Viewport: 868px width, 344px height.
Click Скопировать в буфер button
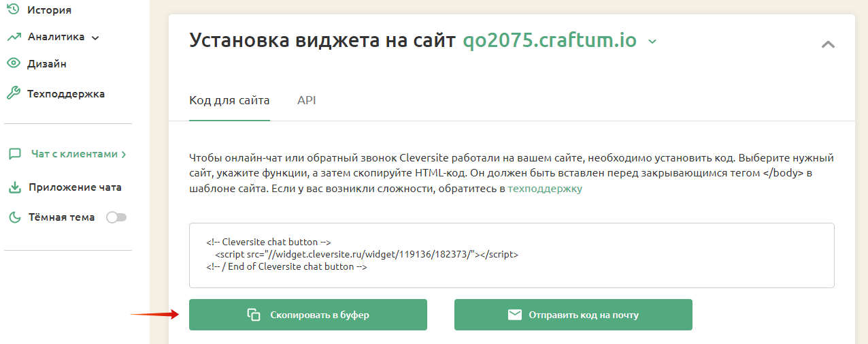(x=308, y=315)
